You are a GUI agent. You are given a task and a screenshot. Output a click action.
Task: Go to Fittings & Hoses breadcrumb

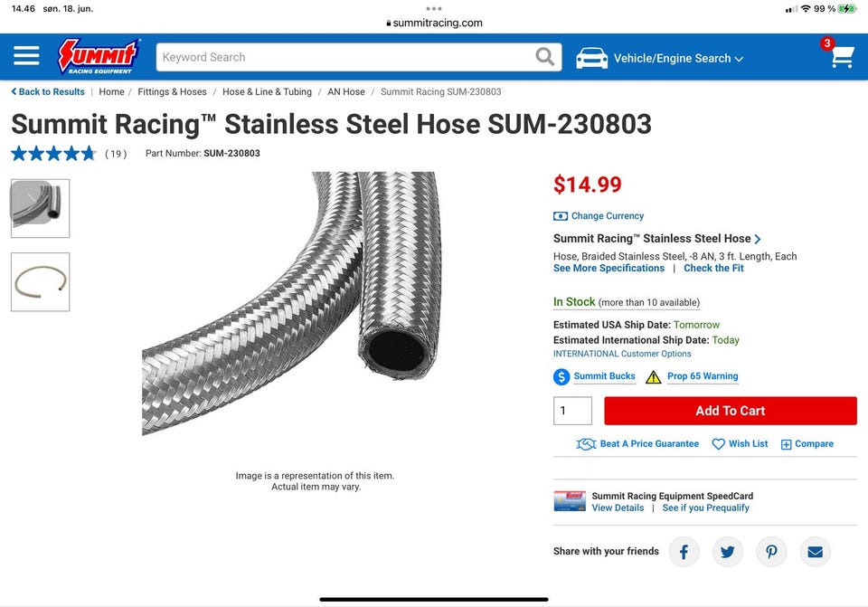point(172,91)
